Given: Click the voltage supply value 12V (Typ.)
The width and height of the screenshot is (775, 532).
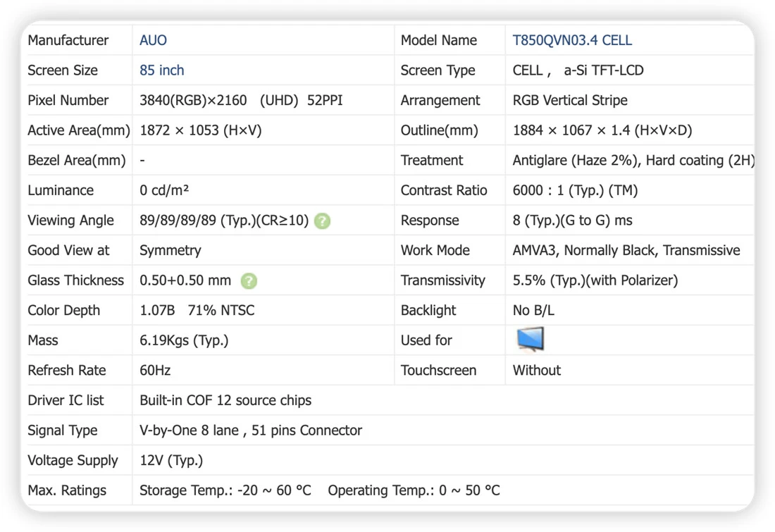Looking at the screenshot, I should (x=171, y=461).
